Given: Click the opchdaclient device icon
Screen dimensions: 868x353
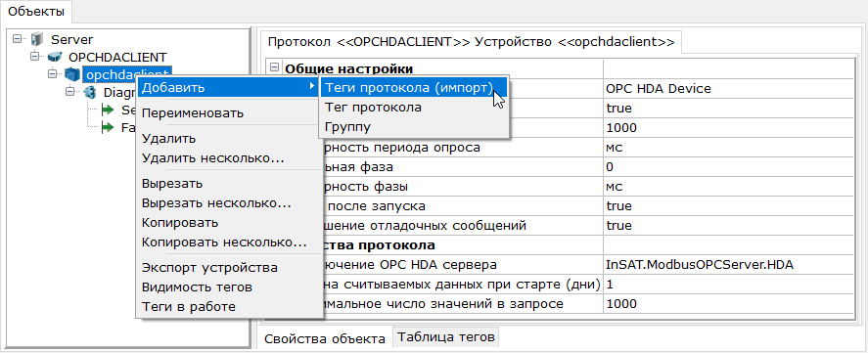Looking at the screenshot, I should [x=72, y=73].
